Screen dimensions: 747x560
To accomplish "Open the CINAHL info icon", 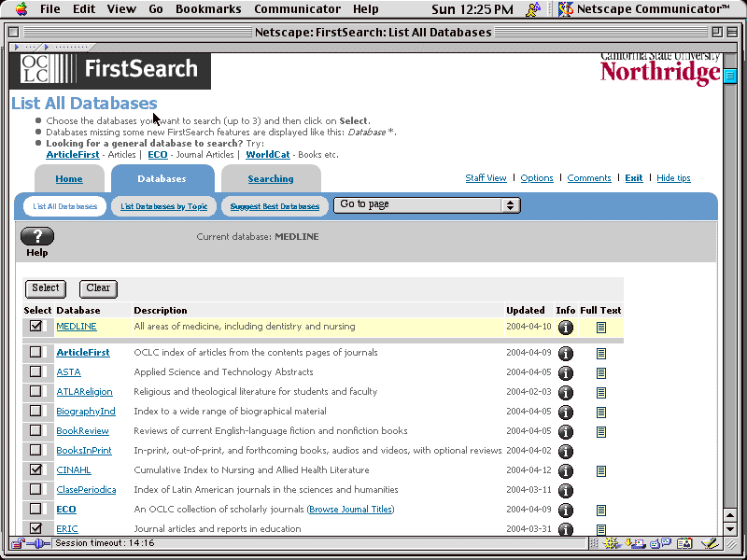I will pos(566,471).
